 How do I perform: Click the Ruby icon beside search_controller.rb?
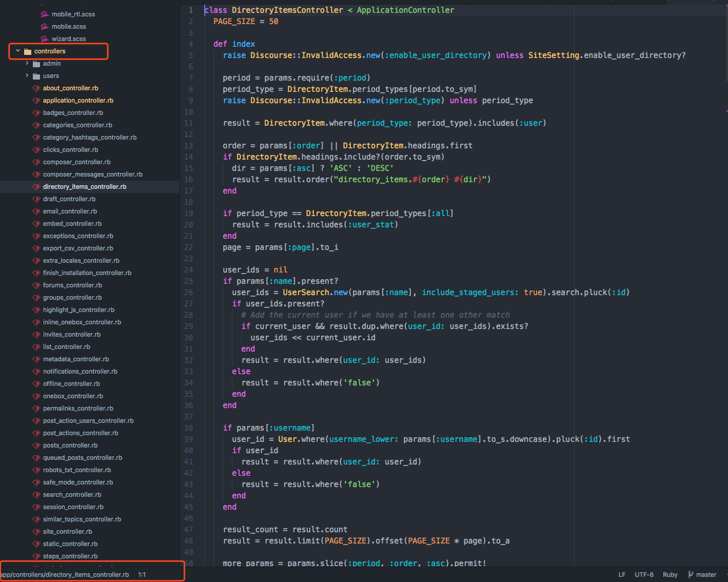pyautogui.click(x=36, y=495)
